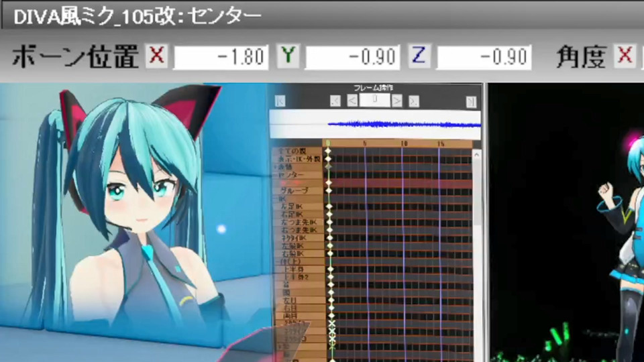Click the グルーブ keyframe diamond at frame 0
The width and height of the screenshot is (644, 362).
point(329,190)
